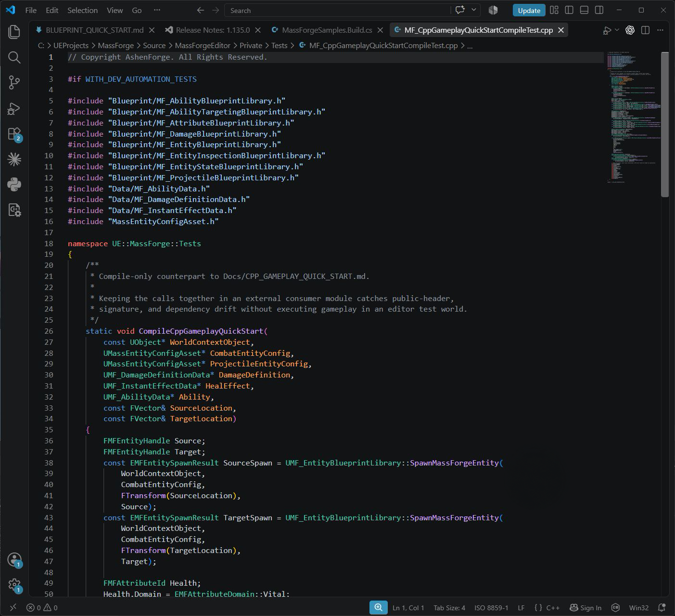Close the MF_CppGameplayQuickStartCompileTest.cpp tab
The height and width of the screenshot is (616, 675).
point(561,30)
